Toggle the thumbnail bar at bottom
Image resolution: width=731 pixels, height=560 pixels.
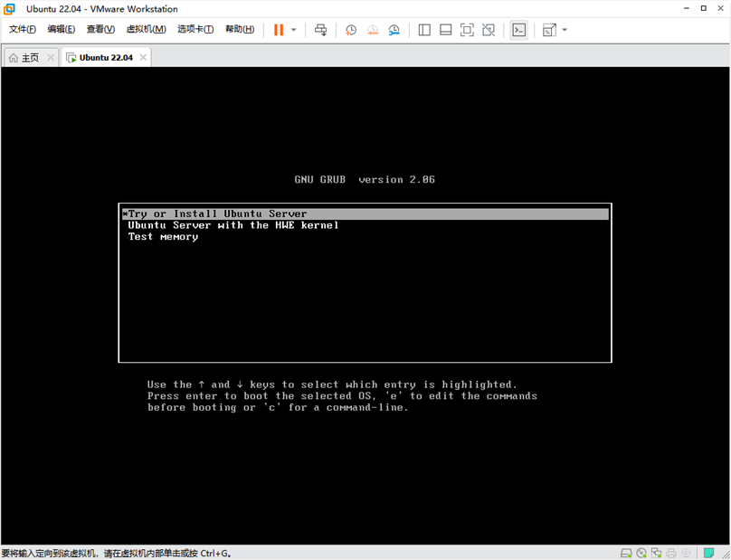point(446,30)
